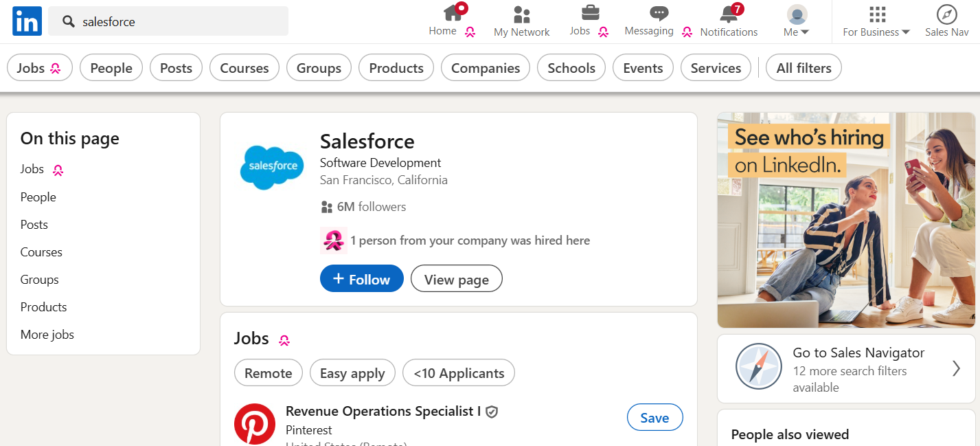This screenshot has height=446, width=980.
Task: Open the For Business grid icon
Action: pyautogui.click(x=877, y=14)
